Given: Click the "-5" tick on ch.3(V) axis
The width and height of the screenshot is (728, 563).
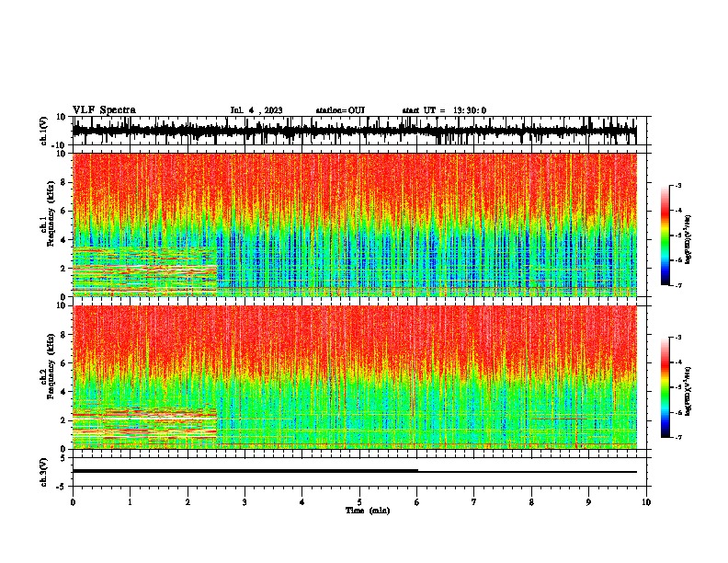Looking at the screenshot, I should 62,487.
